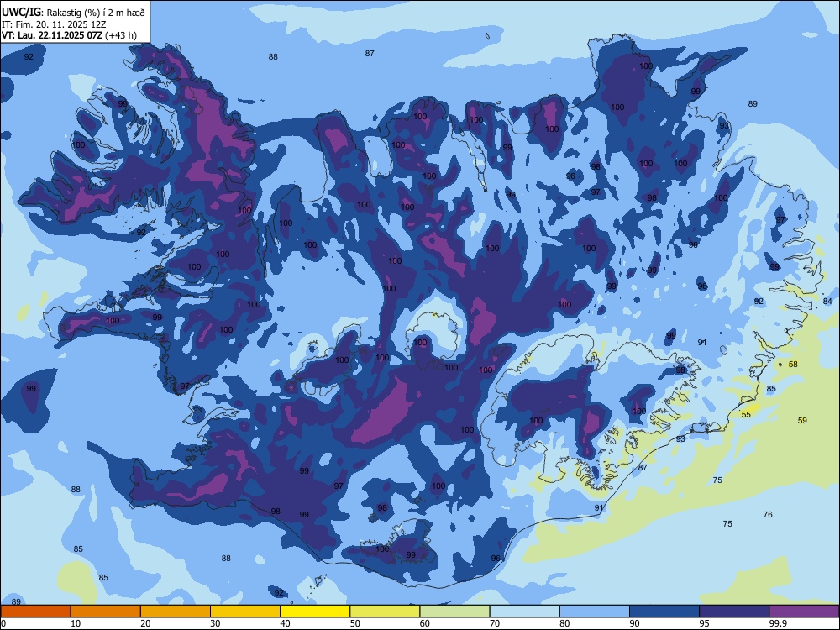Click the dark orange 0–10 legend swatch

(35, 612)
